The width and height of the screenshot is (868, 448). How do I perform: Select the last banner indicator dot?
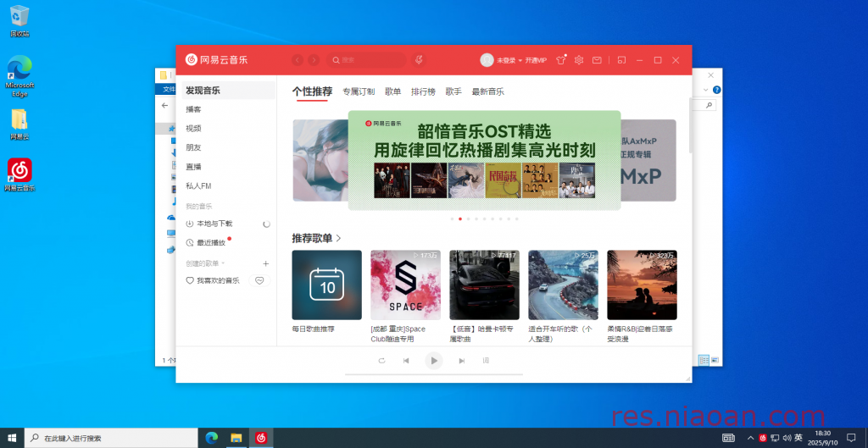click(x=517, y=219)
